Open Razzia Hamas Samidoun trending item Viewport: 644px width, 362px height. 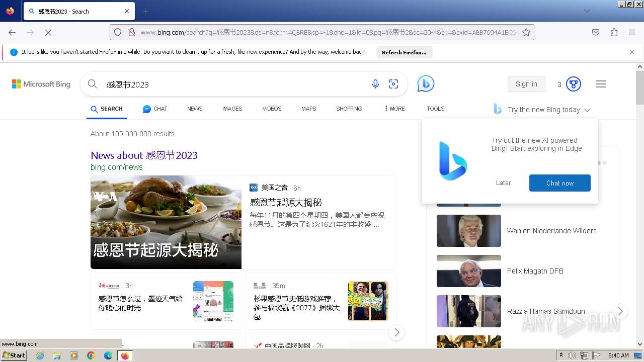pyautogui.click(x=546, y=311)
